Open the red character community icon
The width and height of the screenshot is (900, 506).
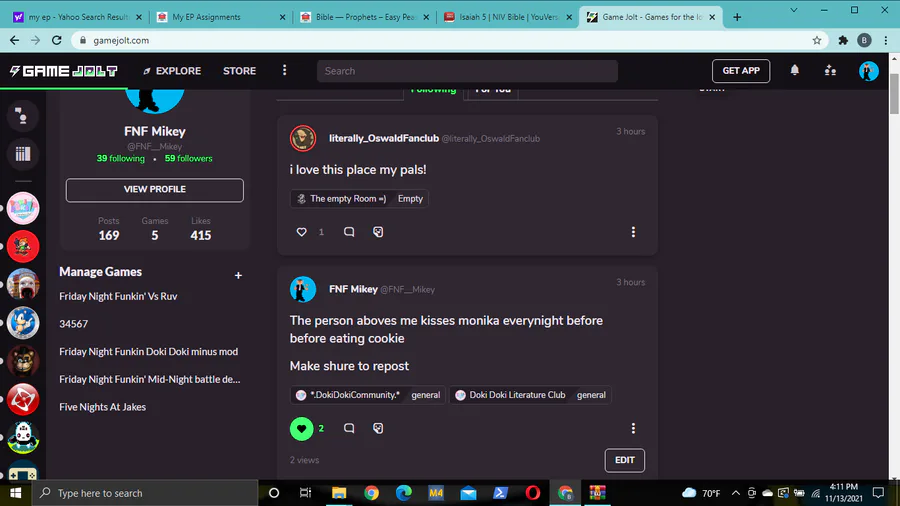pos(23,246)
